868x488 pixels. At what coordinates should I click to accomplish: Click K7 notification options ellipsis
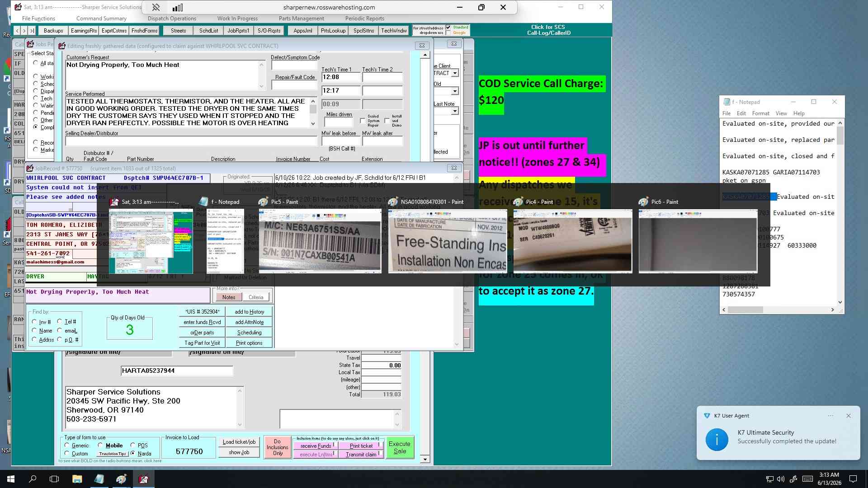click(830, 416)
